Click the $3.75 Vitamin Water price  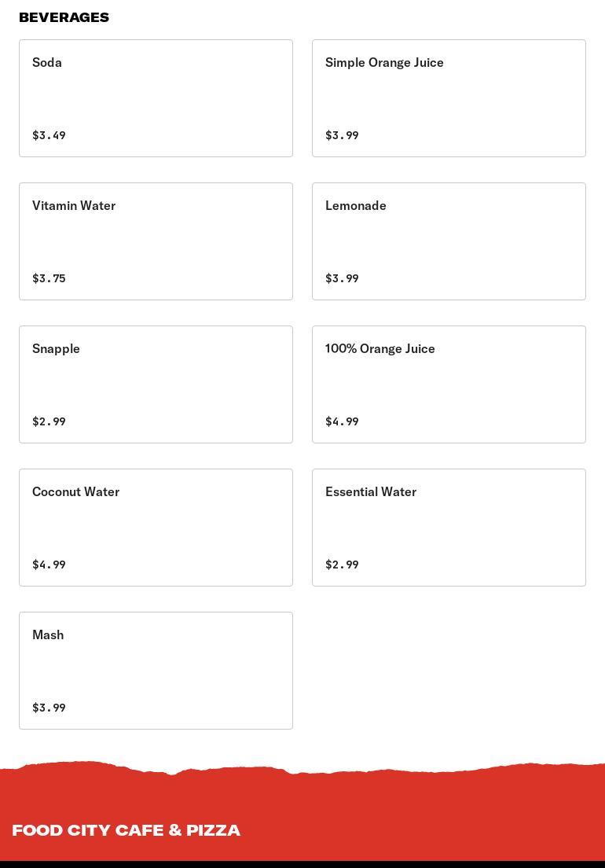tap(49, 278)
